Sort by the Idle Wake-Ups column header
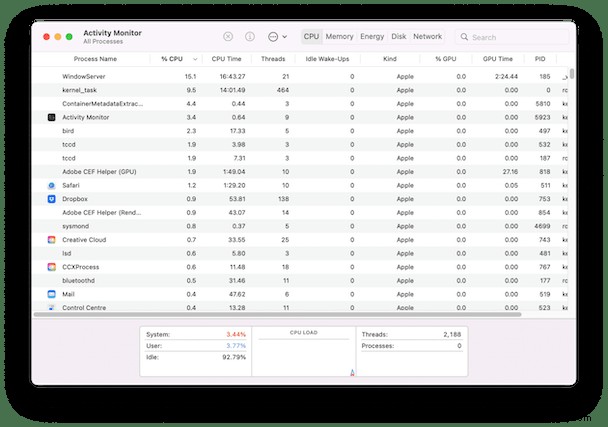608x427 pixels. [x=327, y=59]
